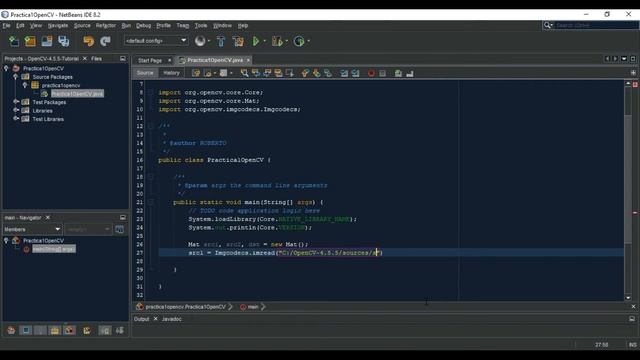Screen dimensions: 640x360
Task: Click the New Project toolbar icon
Action: click(30, 41)
